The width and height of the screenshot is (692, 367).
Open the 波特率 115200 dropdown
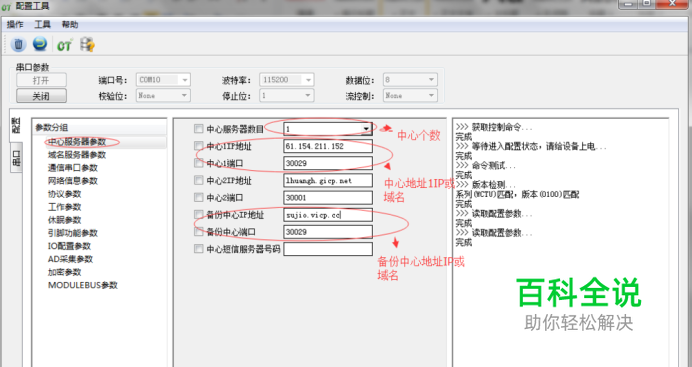[x=287, y=80]
